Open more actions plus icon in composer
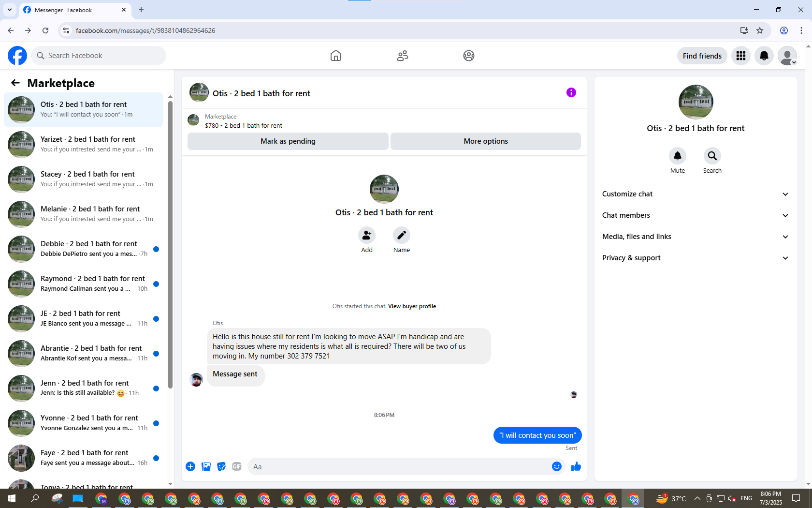This screenshot has width=812, height=508. coord(190,466)
